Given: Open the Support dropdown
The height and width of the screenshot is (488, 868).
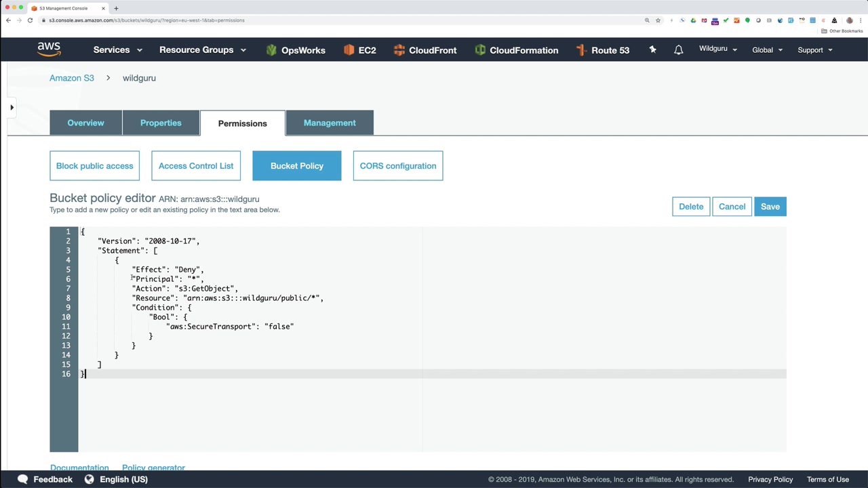Looking at the screenshot, I should (x=815, y=50).
